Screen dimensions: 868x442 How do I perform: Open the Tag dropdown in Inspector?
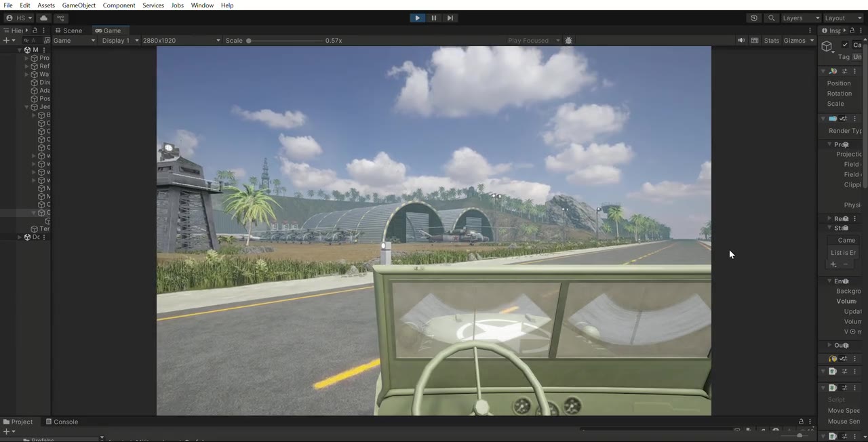tap(857, 57)
